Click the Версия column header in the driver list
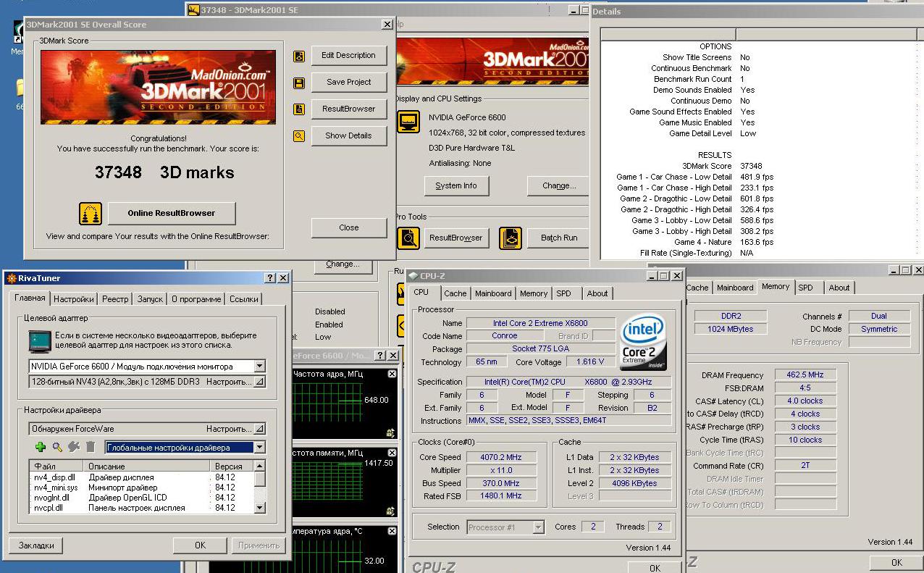Viewport: 924px width, 573px height. click(x=232, y=467)
